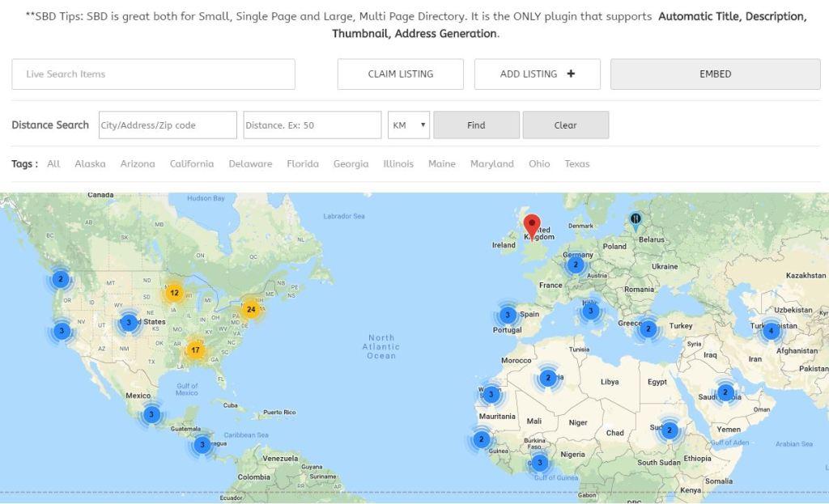Expand the cluster of 2 over Saudi Arabia
This screenshot has width=829, height=504.
[x=725, y=392]
